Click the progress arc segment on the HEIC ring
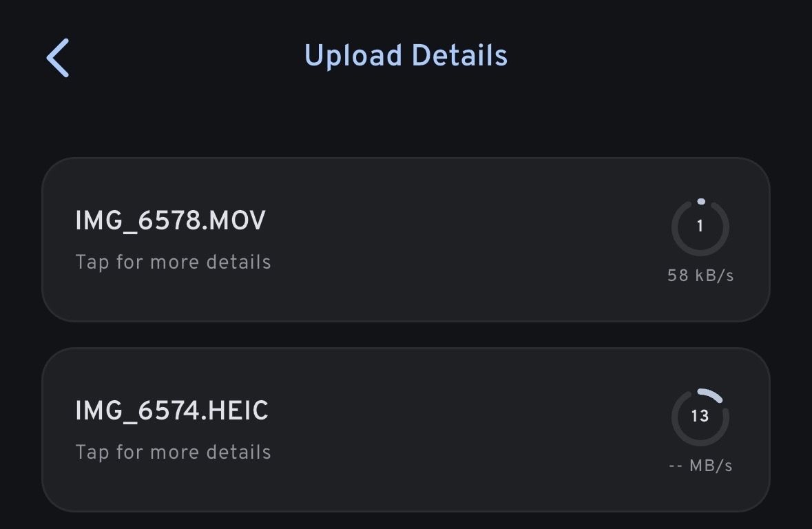The width and height of the screenshot is (812, 529). [x=711, y=395]
